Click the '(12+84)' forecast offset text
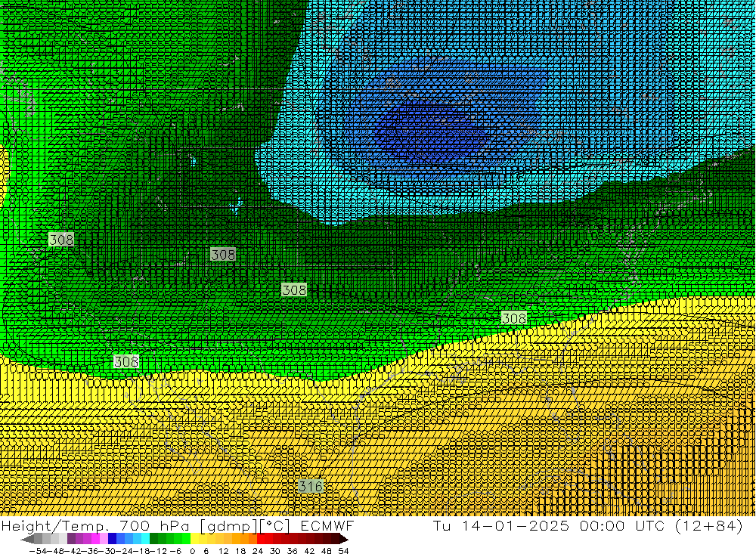 (709, 525)
